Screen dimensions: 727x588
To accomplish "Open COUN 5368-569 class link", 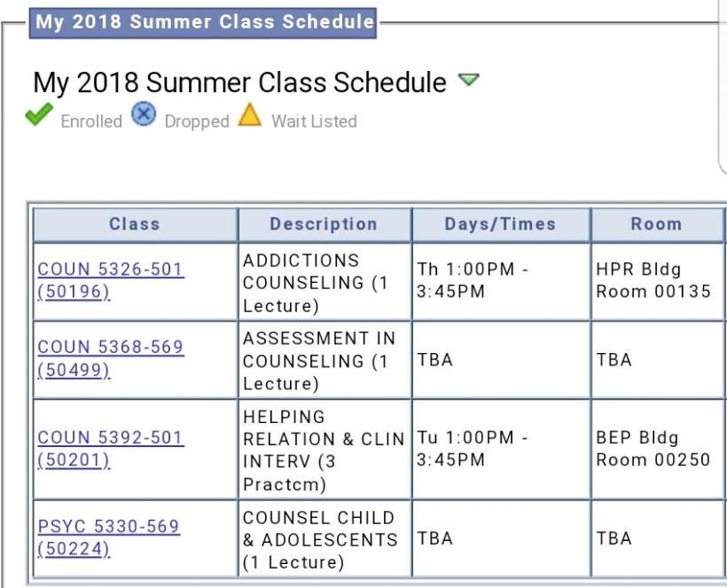I will pos(111,347).
